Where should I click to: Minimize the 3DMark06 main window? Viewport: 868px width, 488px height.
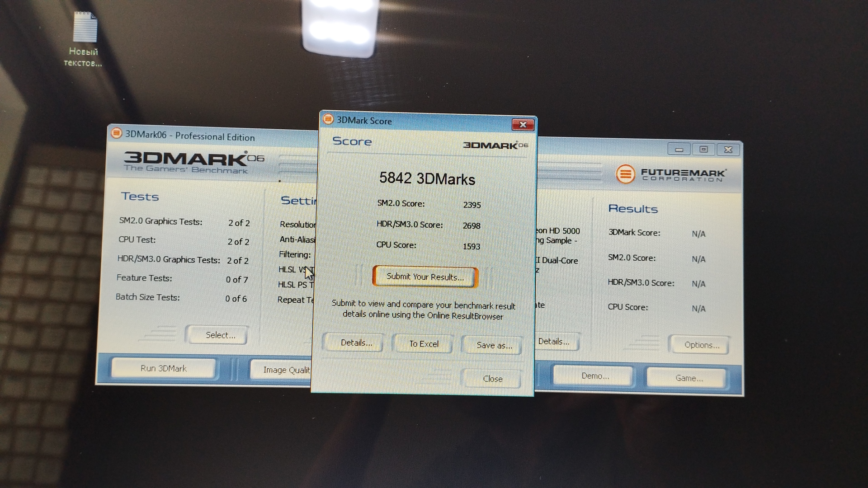[x=679, y=150]
